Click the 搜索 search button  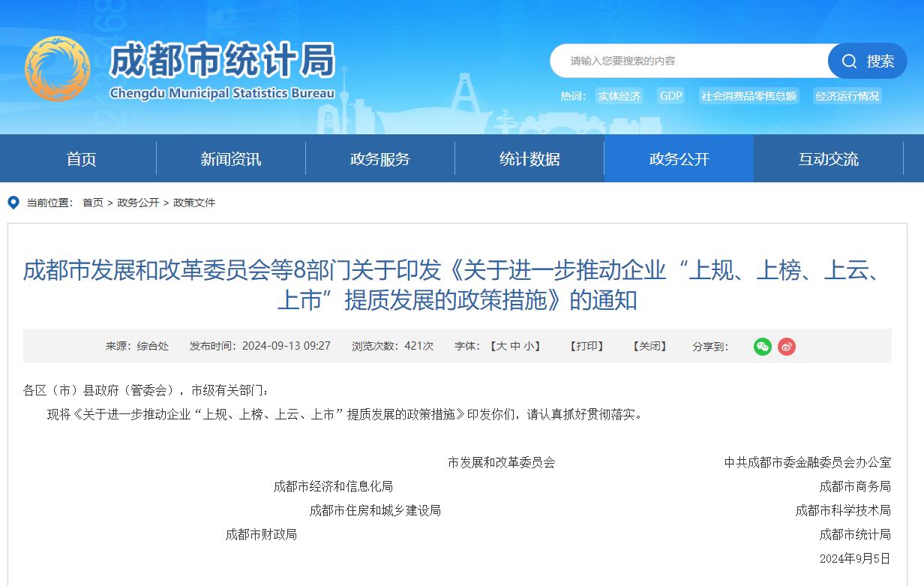coord(868,61)
